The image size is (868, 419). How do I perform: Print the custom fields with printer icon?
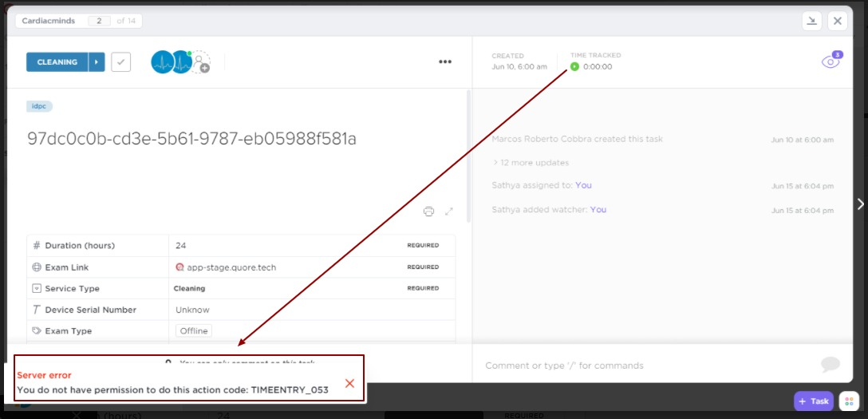click(428, 211)
